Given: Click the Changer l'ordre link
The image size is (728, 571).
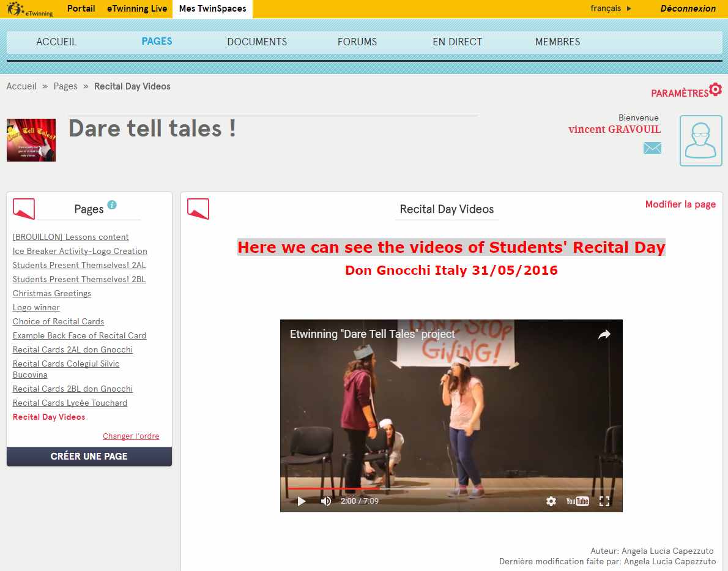Looking at the screenshot, I should [131, 436].
